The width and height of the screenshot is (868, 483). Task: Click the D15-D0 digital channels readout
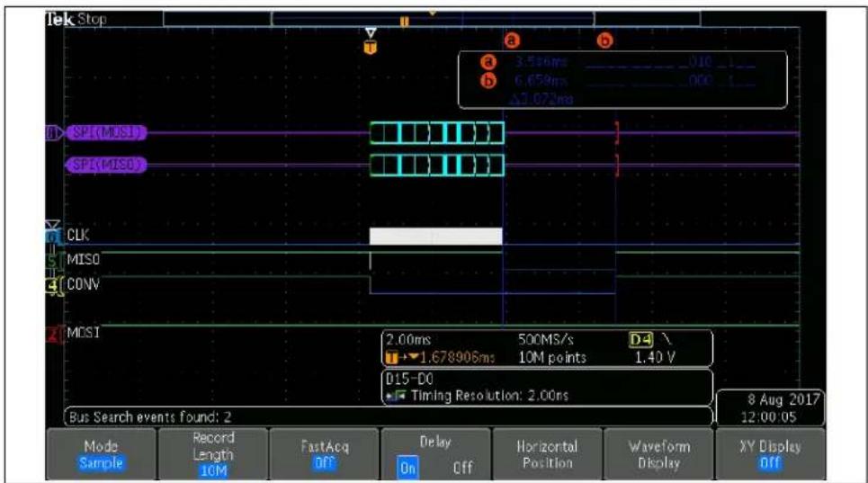[x=409, y=379]
